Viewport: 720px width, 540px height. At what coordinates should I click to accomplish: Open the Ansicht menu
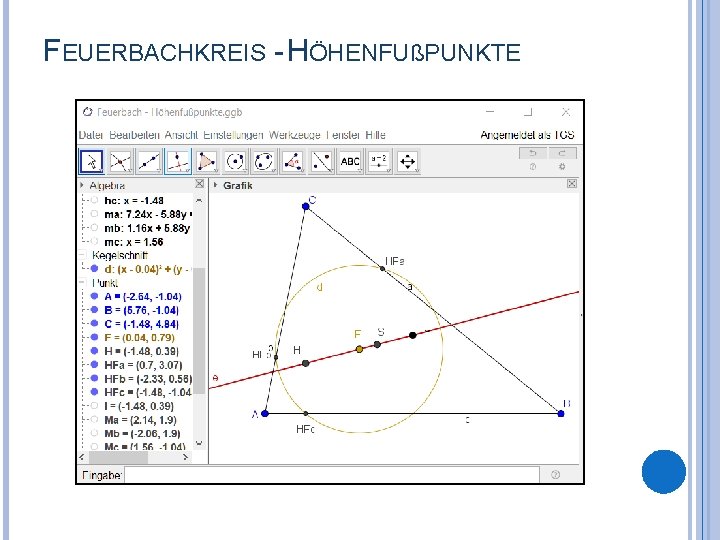tap(181, 135)
